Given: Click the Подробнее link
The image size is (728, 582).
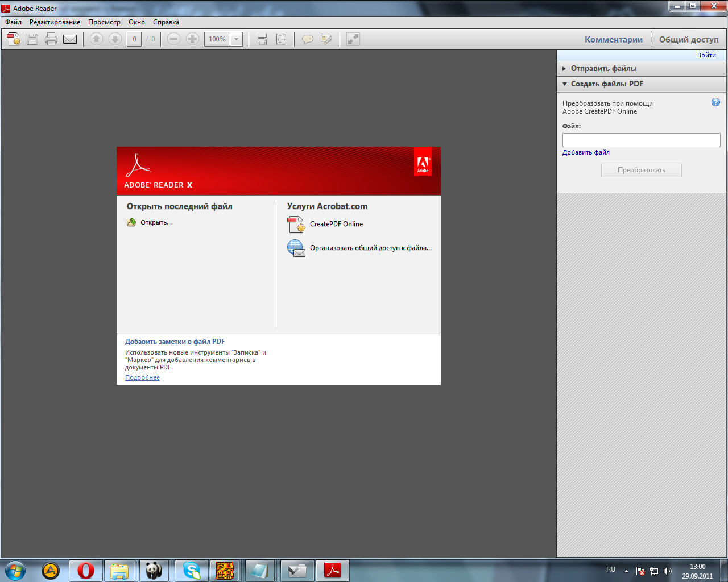Looking at the screenshot, I should point(142,377).
